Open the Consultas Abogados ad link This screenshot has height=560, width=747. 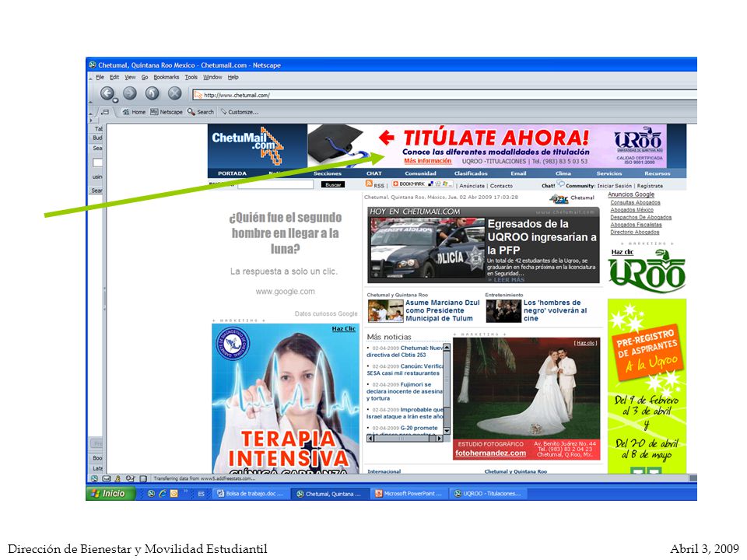tap(635, 202)
